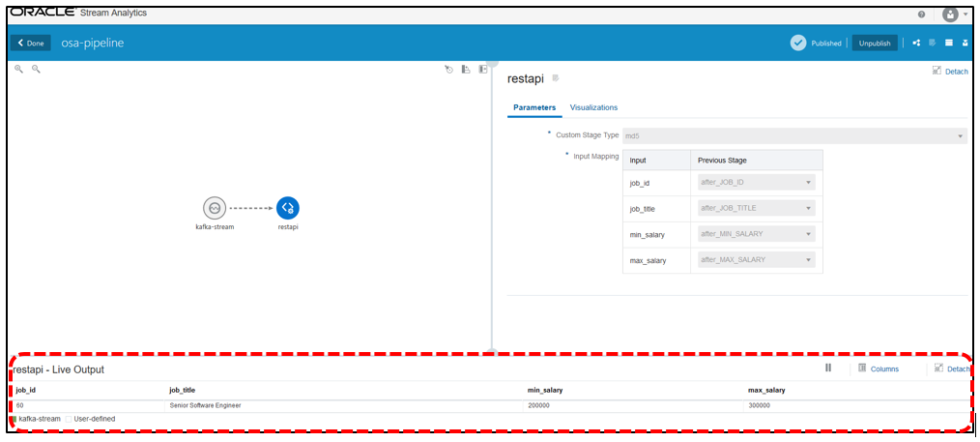Open the Columns selector link
This screenshot has width=980, height=442.
click(x=879, y=368)
